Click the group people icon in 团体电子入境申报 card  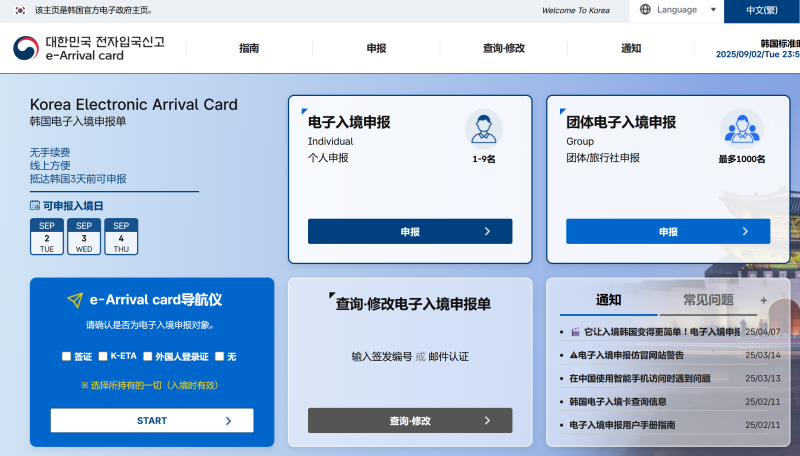(742, 129)
